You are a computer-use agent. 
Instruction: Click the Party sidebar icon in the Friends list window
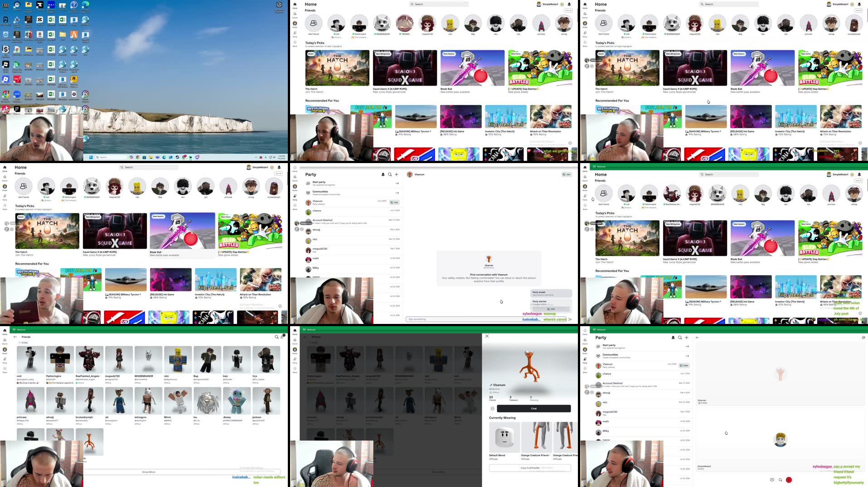pos(5,361)
